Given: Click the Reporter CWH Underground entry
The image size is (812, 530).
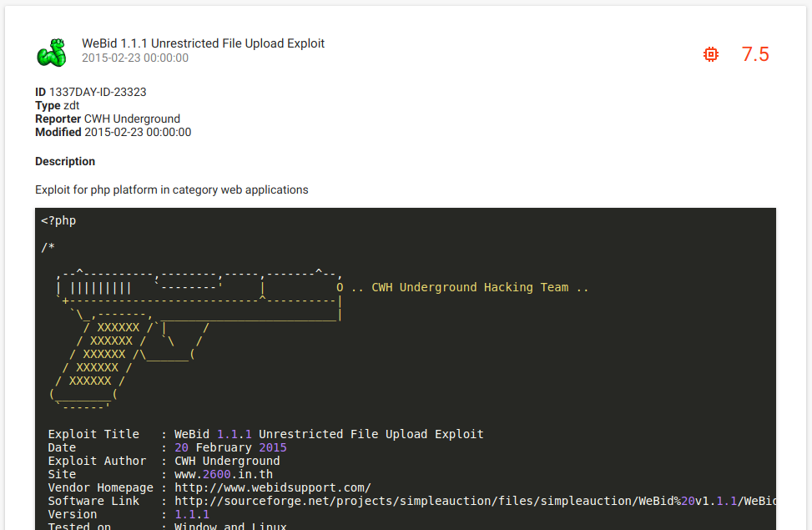Looking at the screenshot, I should (x=108, y=119).
